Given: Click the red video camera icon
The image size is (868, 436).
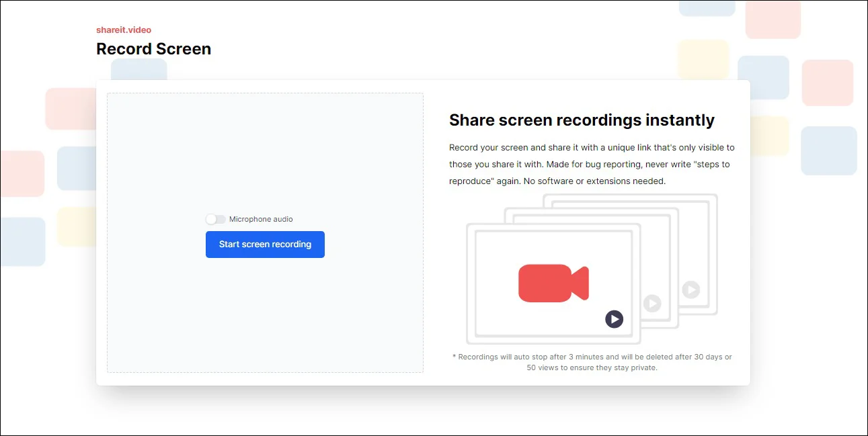Looking at the screenshot, I should point(553,283).
